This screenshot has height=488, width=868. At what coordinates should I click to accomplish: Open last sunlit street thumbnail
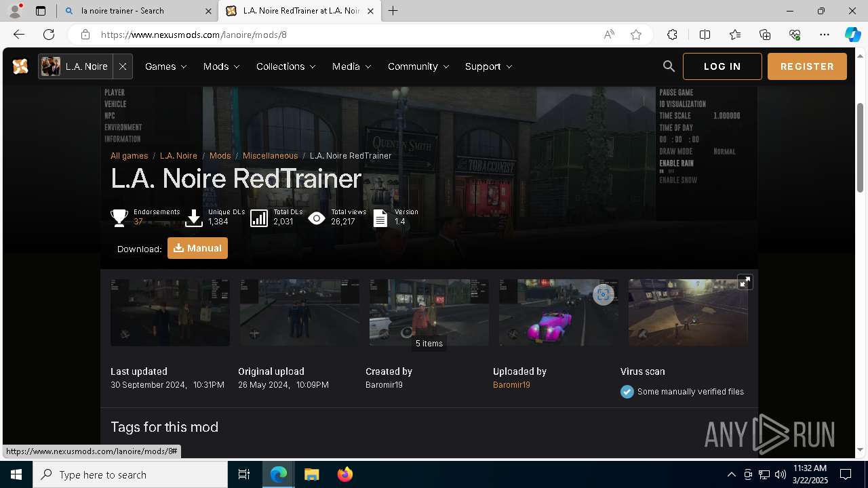pyautogui.click(x=688, y=312)
